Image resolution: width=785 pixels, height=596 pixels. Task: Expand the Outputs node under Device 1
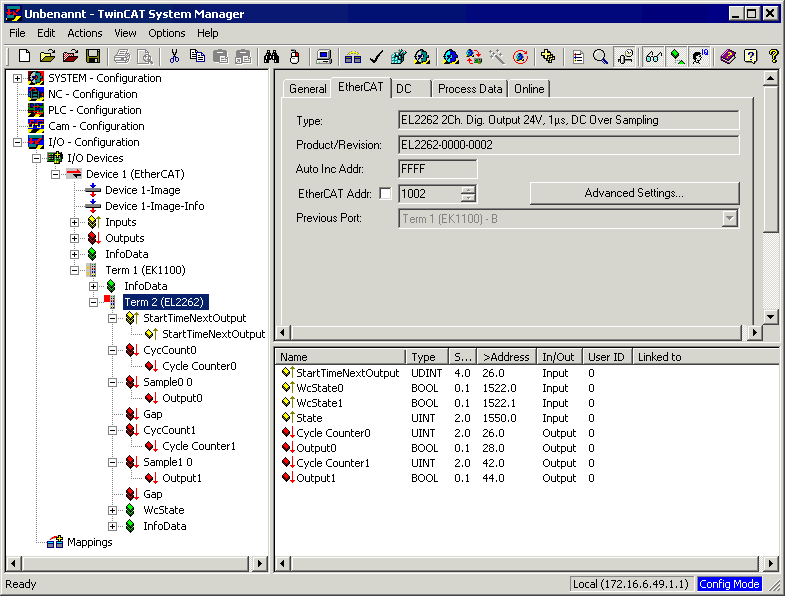click(75, 238)
